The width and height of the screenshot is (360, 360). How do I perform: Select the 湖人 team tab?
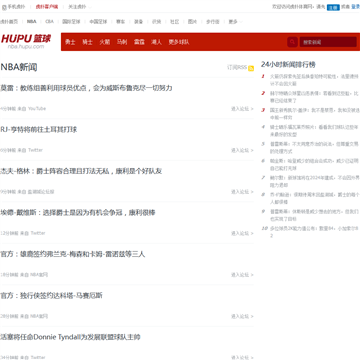pos(156,42)
